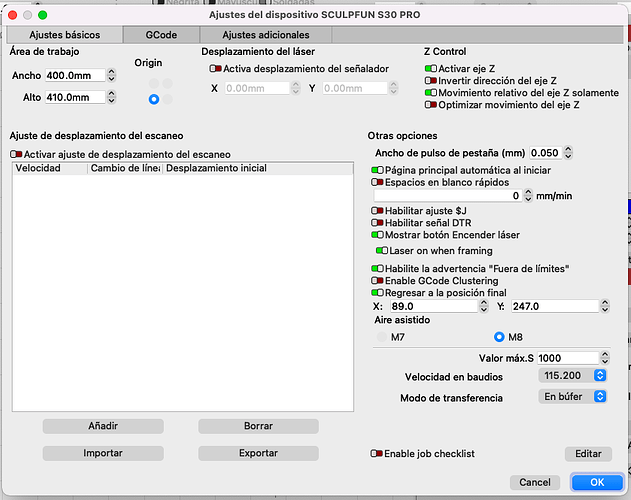Select the bottom-left Origin radio button

tap(154, 99)
